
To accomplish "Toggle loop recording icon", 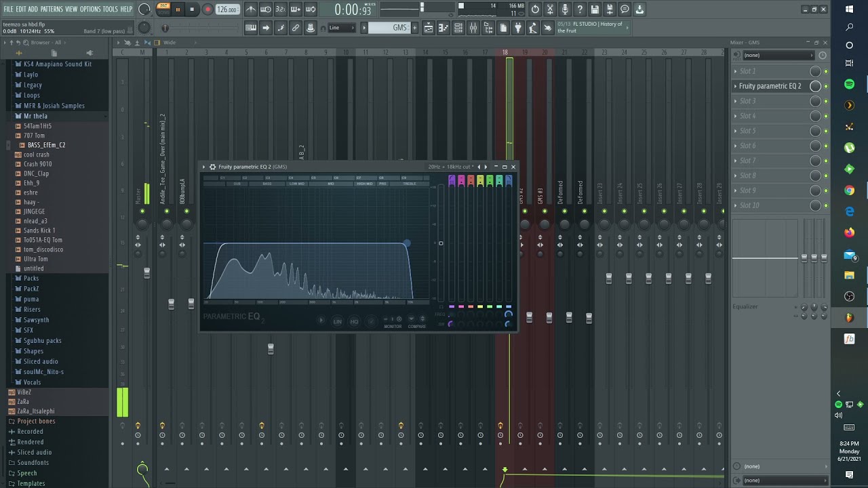I will click(x=311, y=9).
